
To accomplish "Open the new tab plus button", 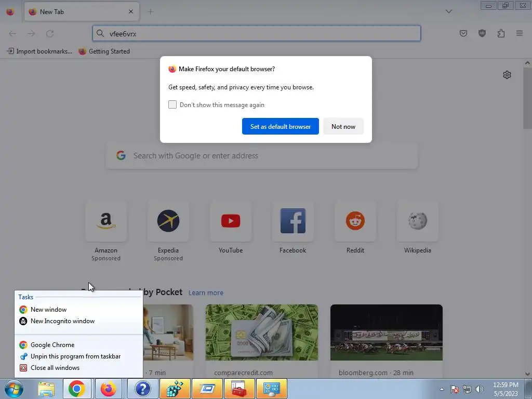I will tap(150, 12).
